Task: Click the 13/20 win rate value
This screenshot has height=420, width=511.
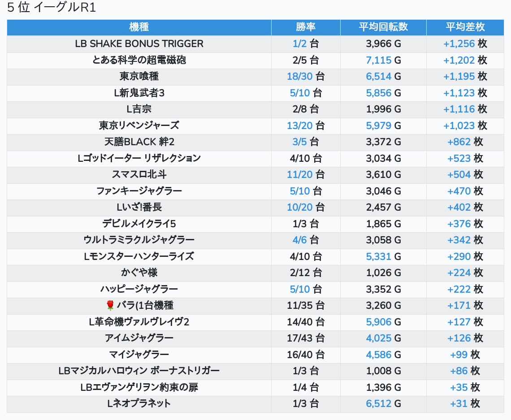Action: point(299,126)
